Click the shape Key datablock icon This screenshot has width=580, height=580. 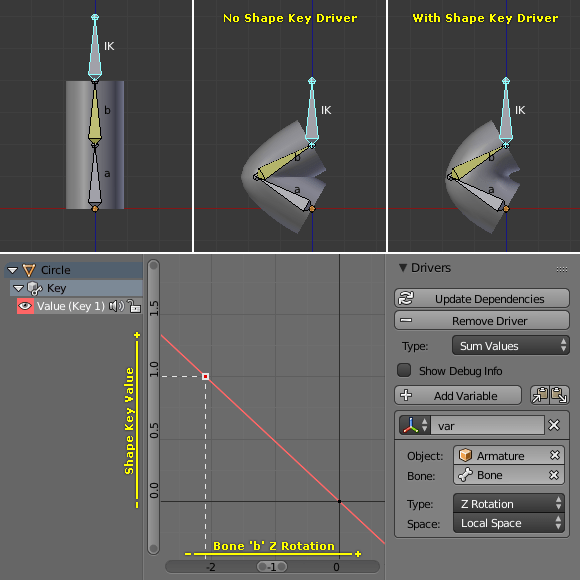[x=35, y=289]
